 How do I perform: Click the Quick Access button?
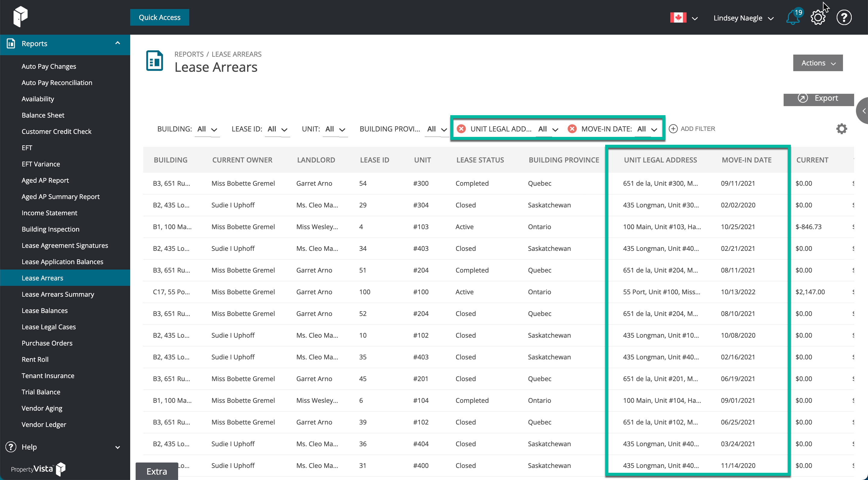[159, 17]
